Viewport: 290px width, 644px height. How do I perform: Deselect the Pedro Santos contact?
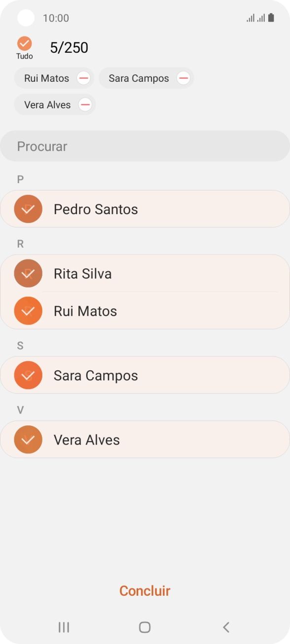tap(28, 209)
